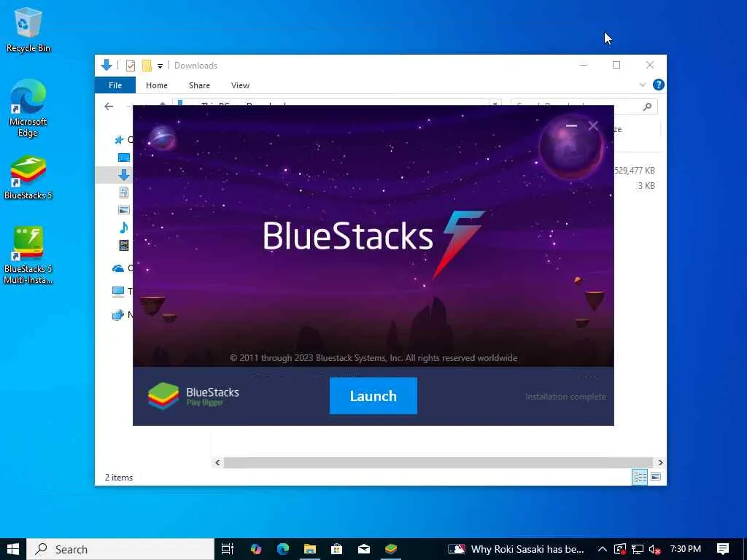Open Copilot from the taskbar
This screenshot has width=747, height=560.
pos(256,549)
